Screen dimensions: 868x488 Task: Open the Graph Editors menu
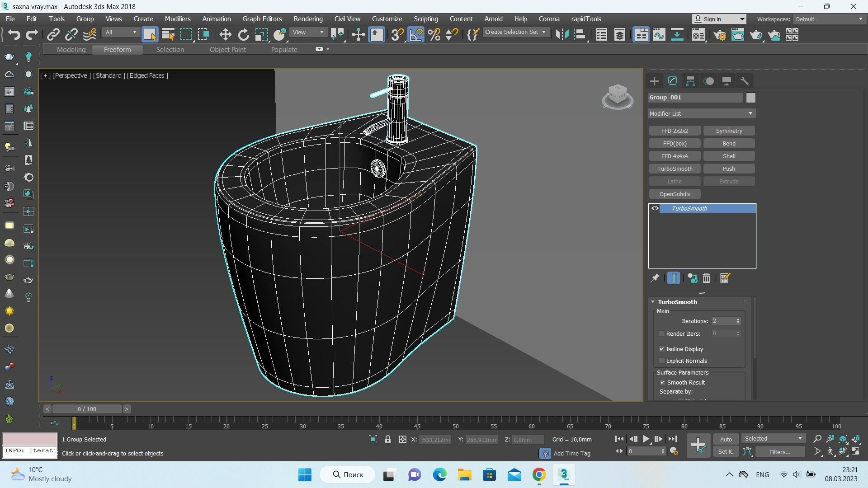(262, 19)
